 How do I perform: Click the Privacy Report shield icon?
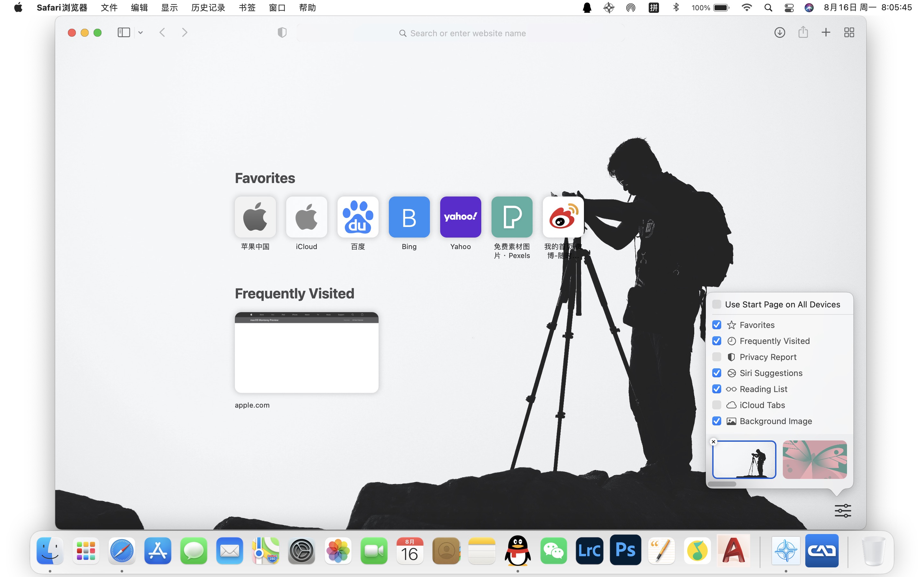click(282, 33)
